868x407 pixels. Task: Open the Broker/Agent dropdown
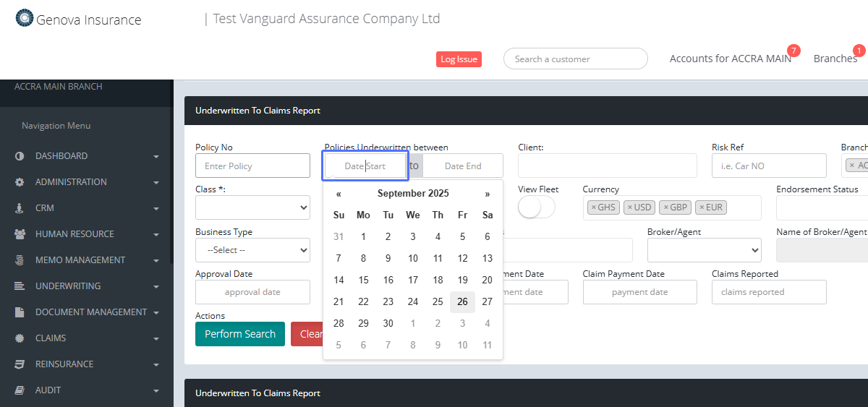click(704, 250)
